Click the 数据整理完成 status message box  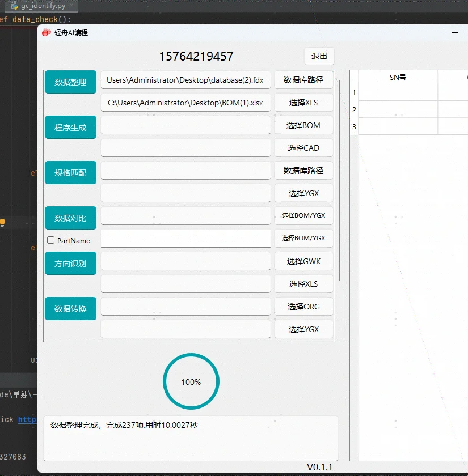pos(191,439)
